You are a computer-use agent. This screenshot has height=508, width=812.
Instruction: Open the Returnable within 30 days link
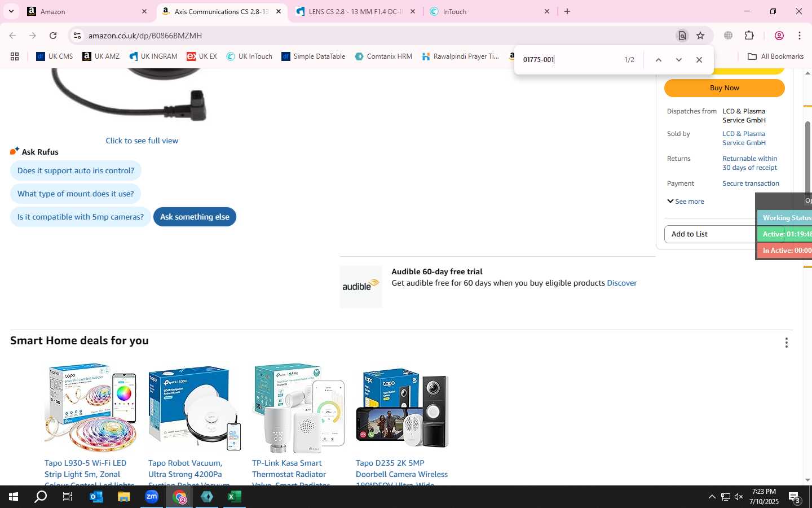tap(749, 163)
